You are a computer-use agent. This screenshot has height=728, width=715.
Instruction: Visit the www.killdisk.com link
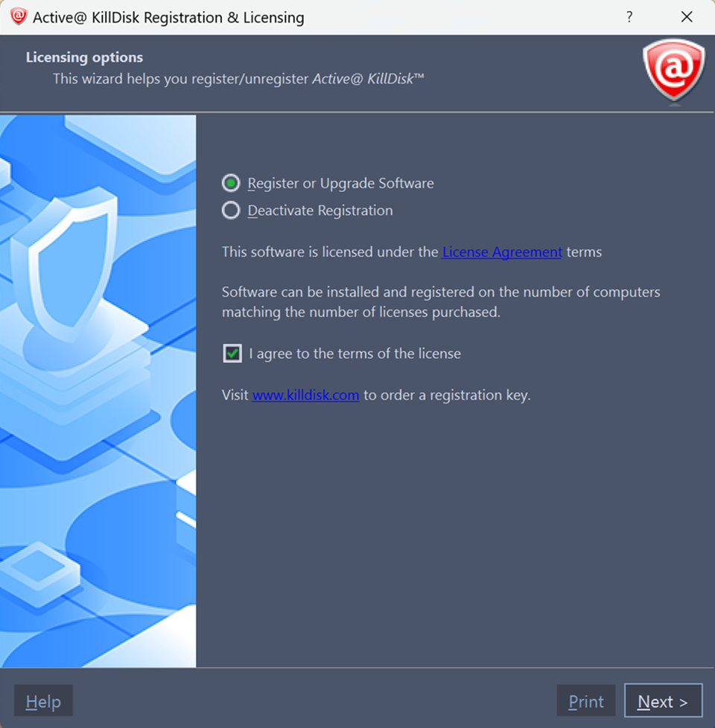point(305,395)
